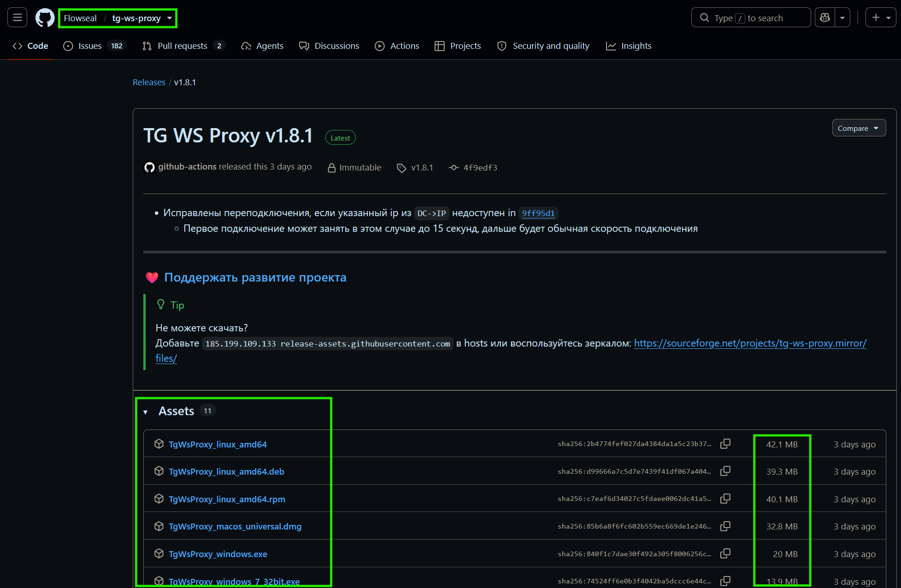Download TgWsProxy_windows.exe

(x=218, y=554)
